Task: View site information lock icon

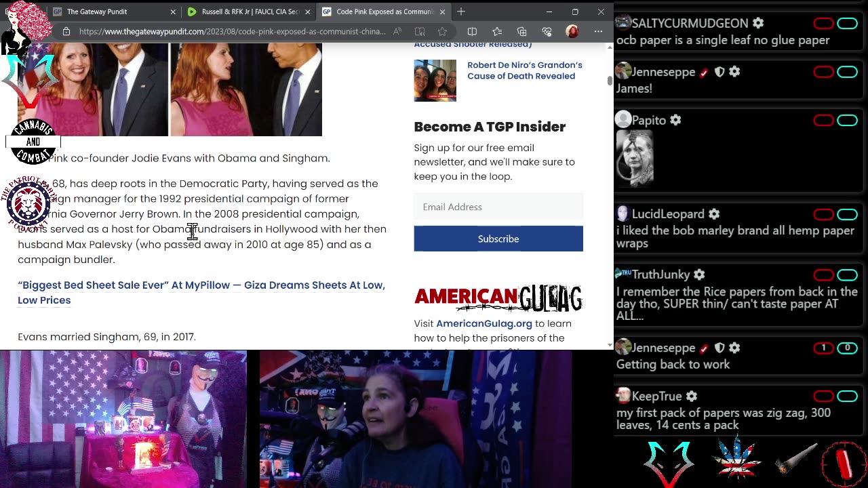Action: (x=66, y=31)
